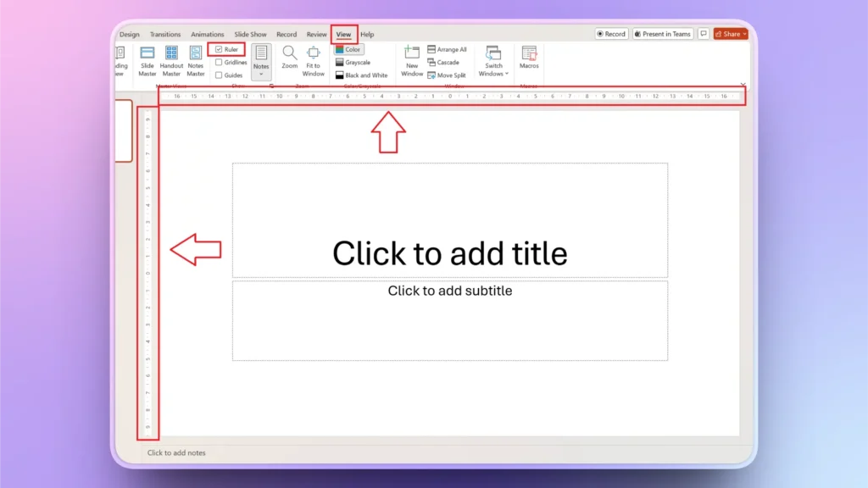Viewport: 868px width, 488px height.
Task: Click the subtitle placeholder text
Action: click(x=449, y=291)
